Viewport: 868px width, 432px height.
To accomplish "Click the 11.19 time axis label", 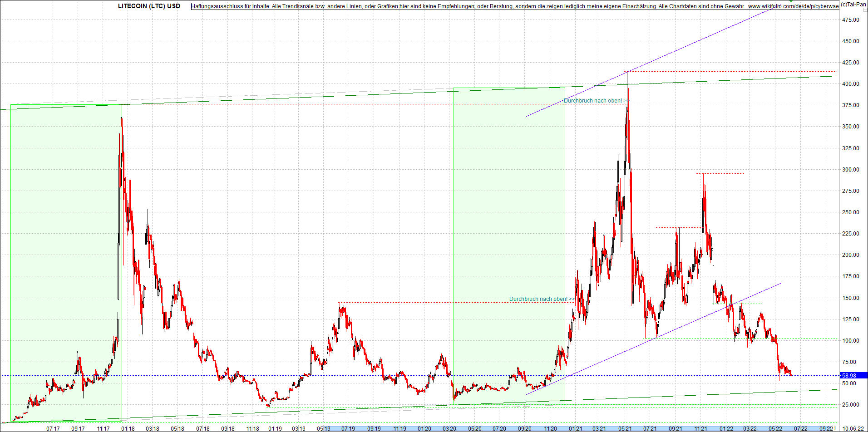I will (x=399, y=429).
